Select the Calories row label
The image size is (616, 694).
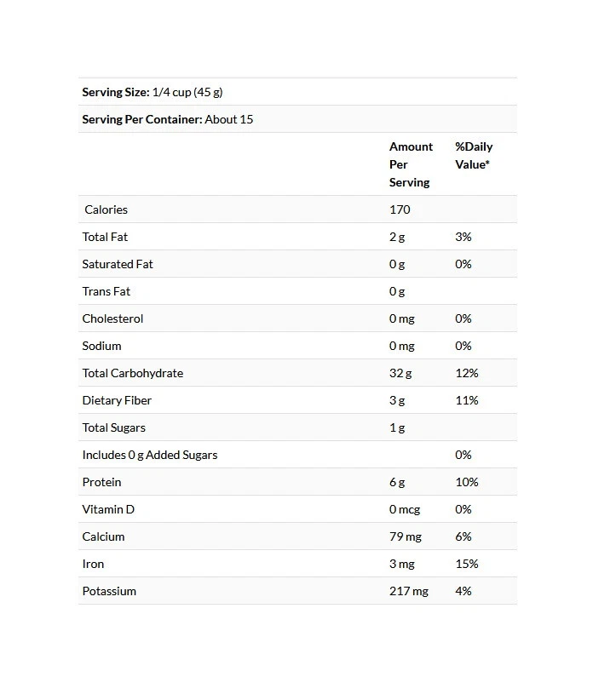pos(106,209)
